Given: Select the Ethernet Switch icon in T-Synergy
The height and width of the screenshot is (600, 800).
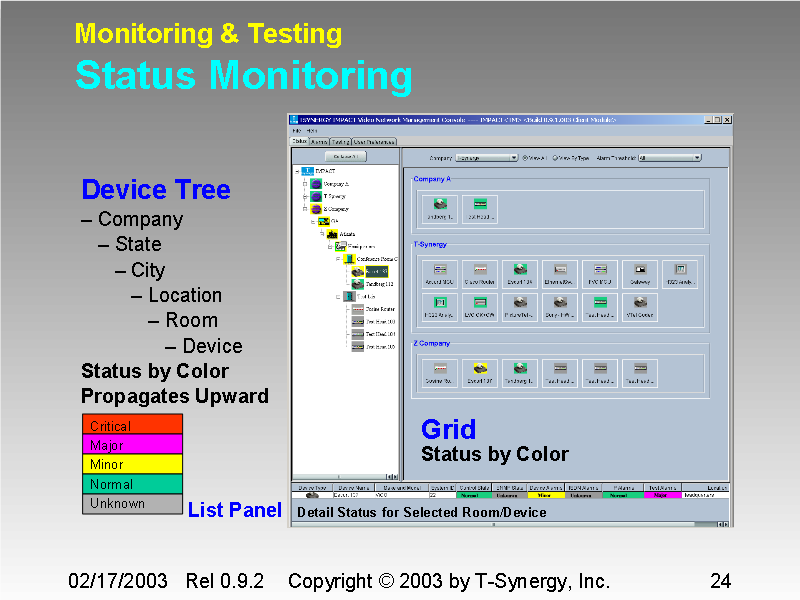Looking at the screenshot, I should [559, 268].
